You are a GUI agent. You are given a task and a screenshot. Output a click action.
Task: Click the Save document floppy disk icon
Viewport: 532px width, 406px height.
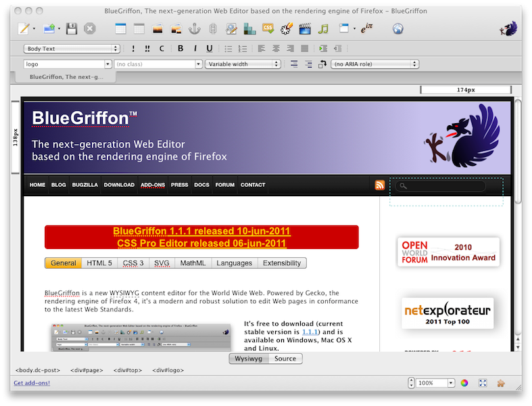tap(72, 28)
